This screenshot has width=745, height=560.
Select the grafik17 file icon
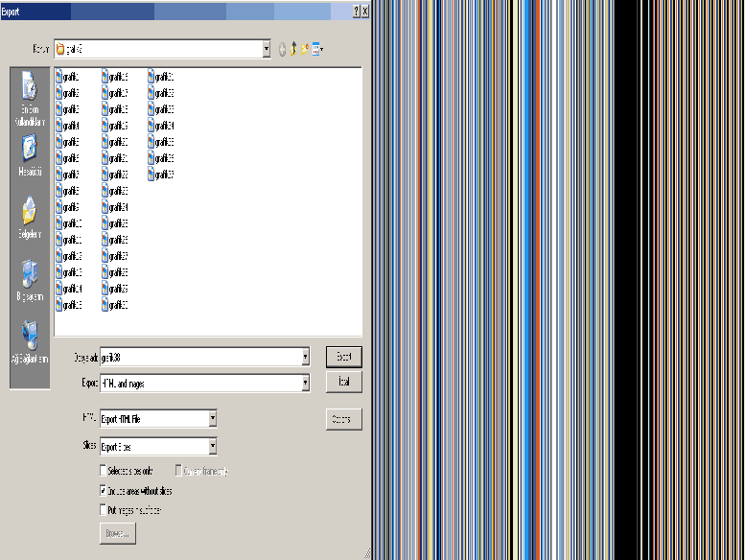(x=105, y=93)
